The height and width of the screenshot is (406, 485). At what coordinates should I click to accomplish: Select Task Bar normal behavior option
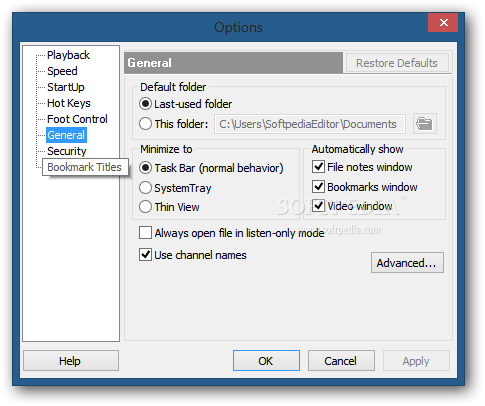click(145, 168)
